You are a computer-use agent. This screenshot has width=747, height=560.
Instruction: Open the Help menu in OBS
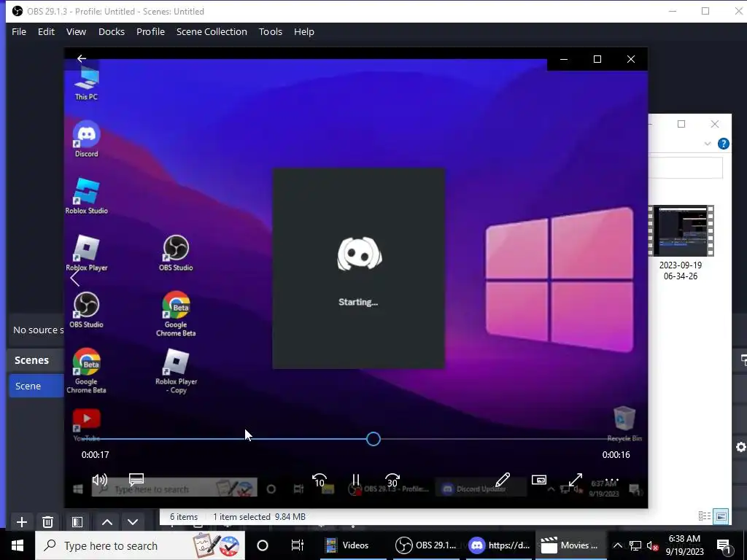[x=304, y=31]
